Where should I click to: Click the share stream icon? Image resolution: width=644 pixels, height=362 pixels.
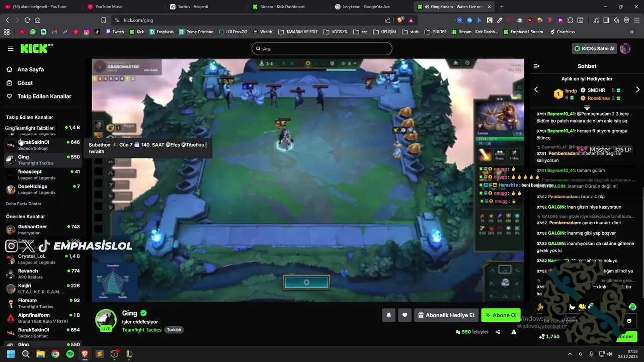498,332
